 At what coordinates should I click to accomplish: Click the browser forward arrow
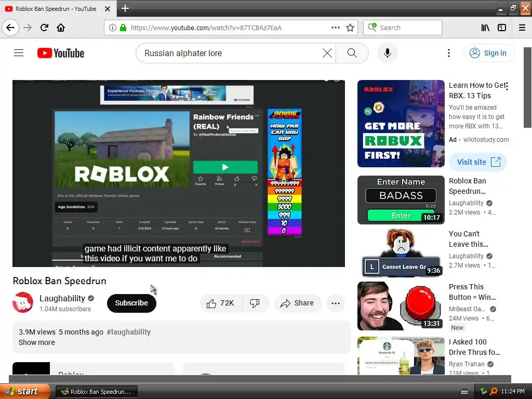pyautogui.click(x=28, y=28)
